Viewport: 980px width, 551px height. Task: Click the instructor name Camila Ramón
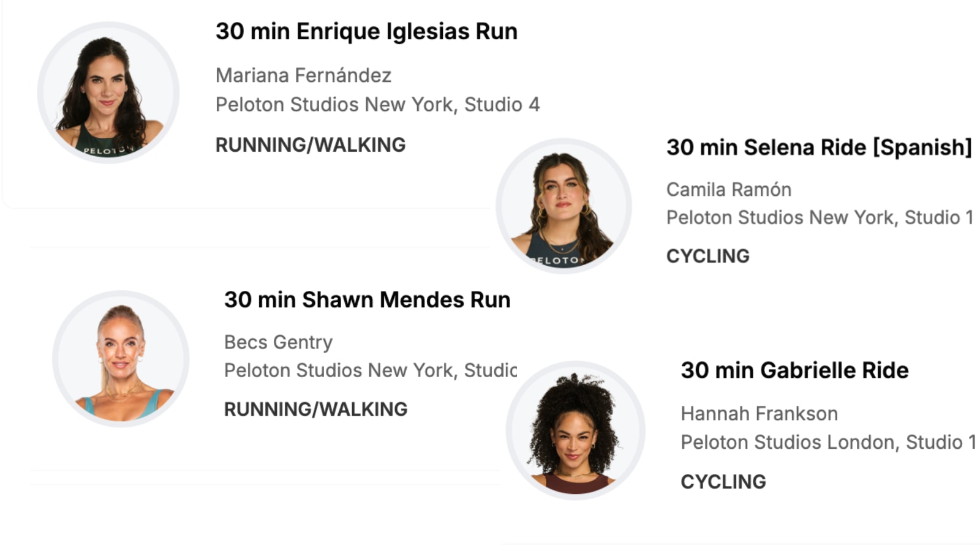pos(729,190)
